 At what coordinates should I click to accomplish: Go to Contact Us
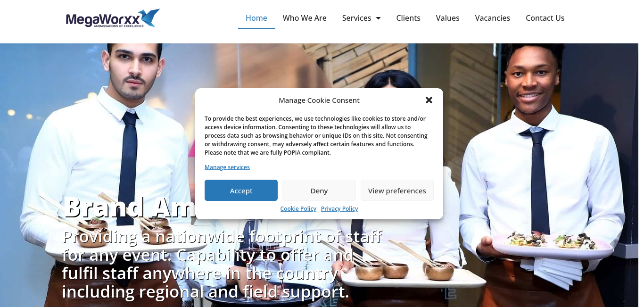tap(545, 18)
